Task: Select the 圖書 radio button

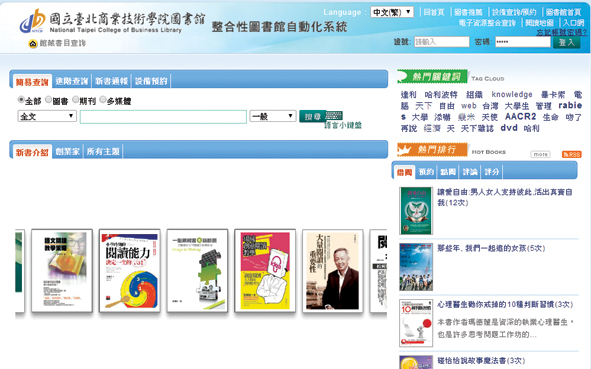Action: pos(48,100)
